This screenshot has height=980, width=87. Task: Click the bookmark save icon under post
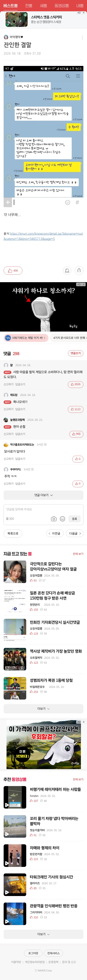pyautogui.click(x=67, y=270)
